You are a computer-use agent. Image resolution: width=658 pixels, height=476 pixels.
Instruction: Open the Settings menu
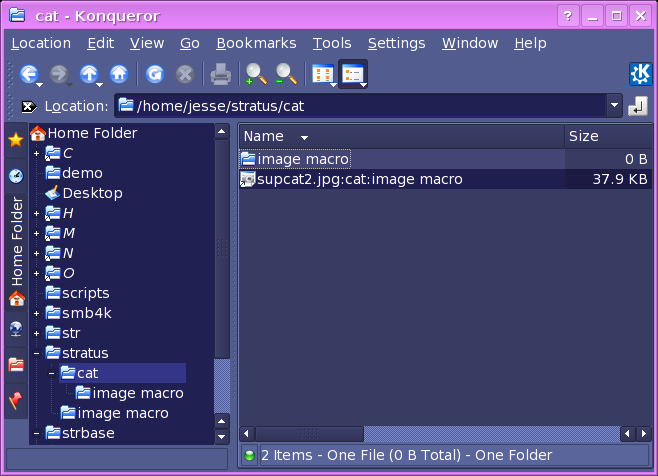[397, 43]
